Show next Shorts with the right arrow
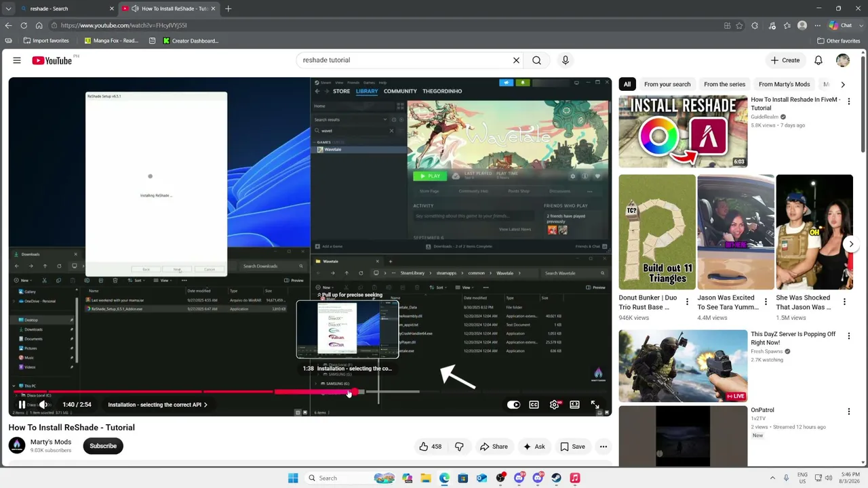 coord(851,244)
